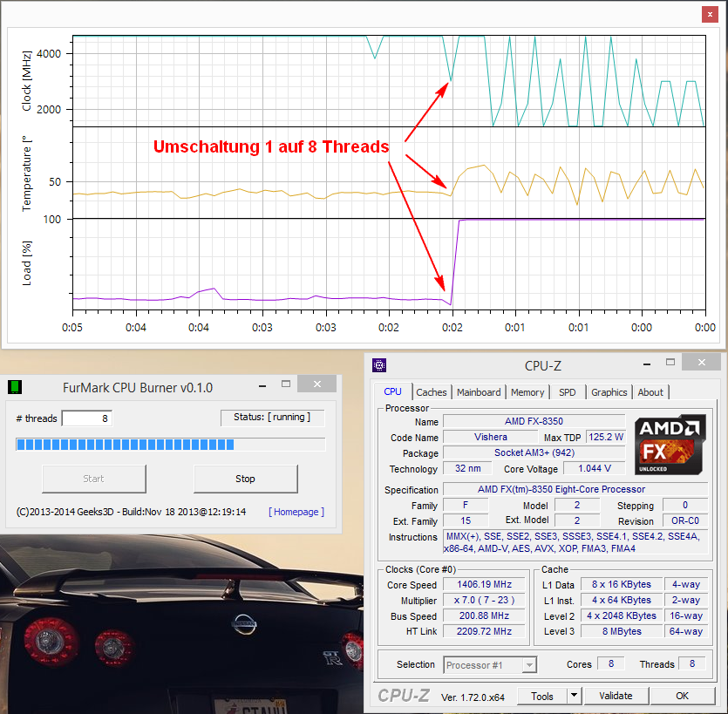
Task: Expand the Tools button dropdown arrow
Action: click(574, 696)
